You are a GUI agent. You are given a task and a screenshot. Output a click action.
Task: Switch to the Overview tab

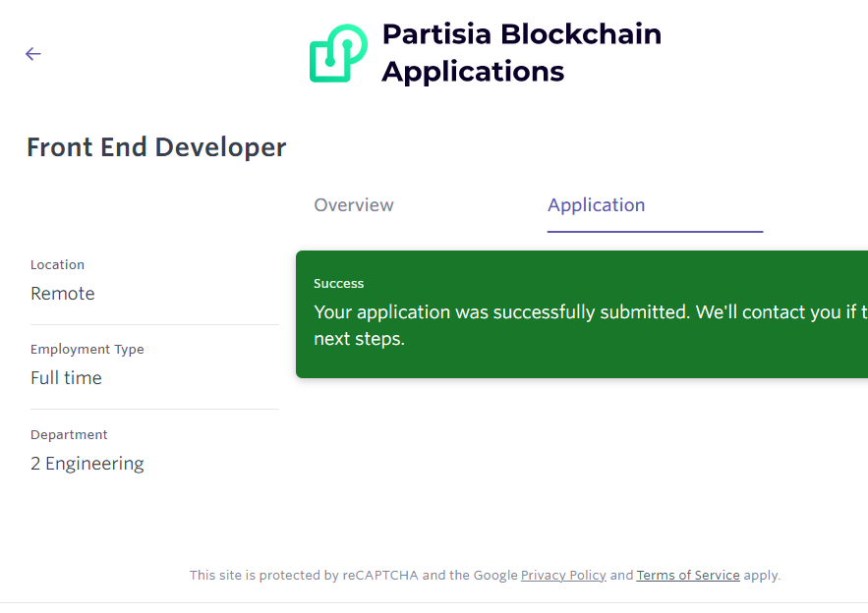click(354, 205)
